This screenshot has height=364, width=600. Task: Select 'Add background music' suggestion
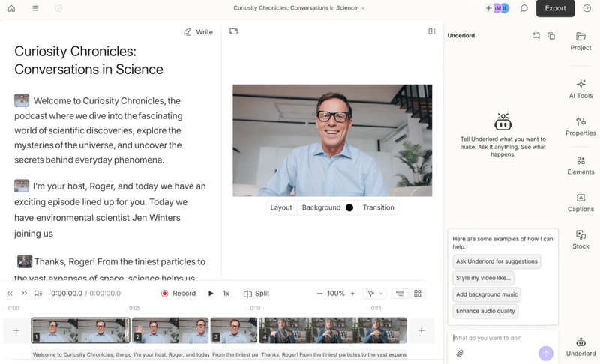[x=487, y=294]
